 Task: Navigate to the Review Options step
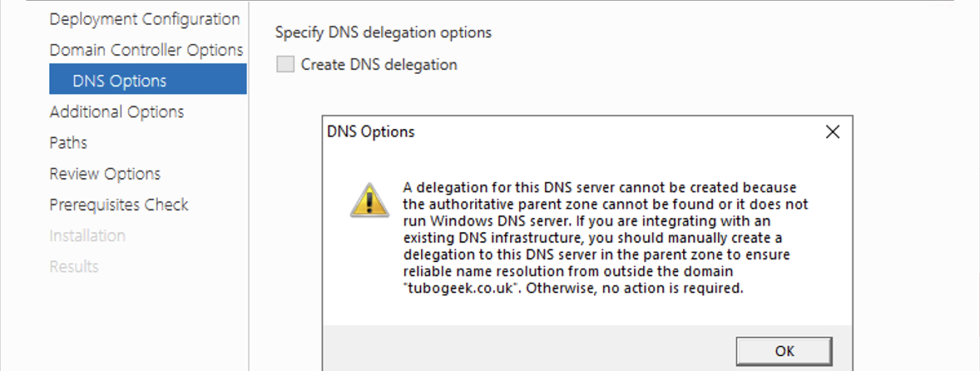[105, 174]
